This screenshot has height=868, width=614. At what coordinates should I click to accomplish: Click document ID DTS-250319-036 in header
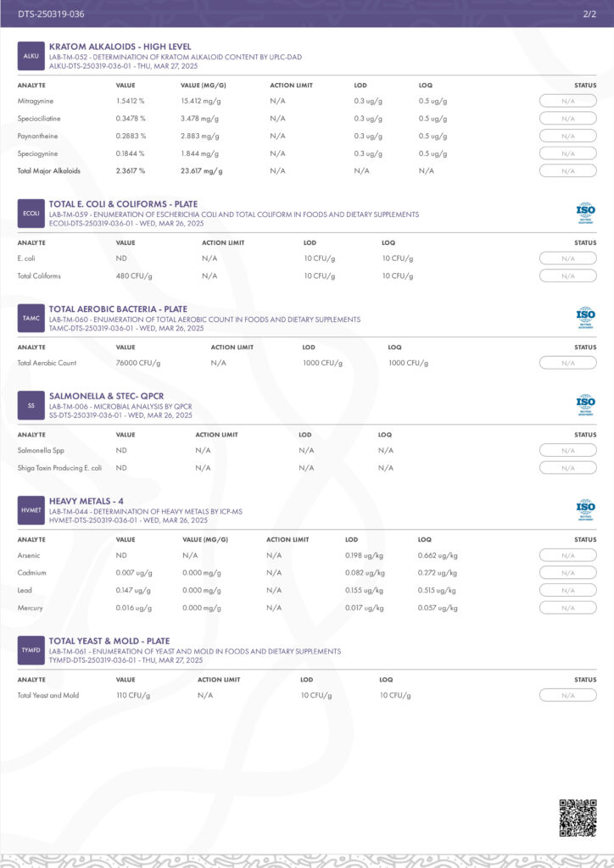coord(51,14)
